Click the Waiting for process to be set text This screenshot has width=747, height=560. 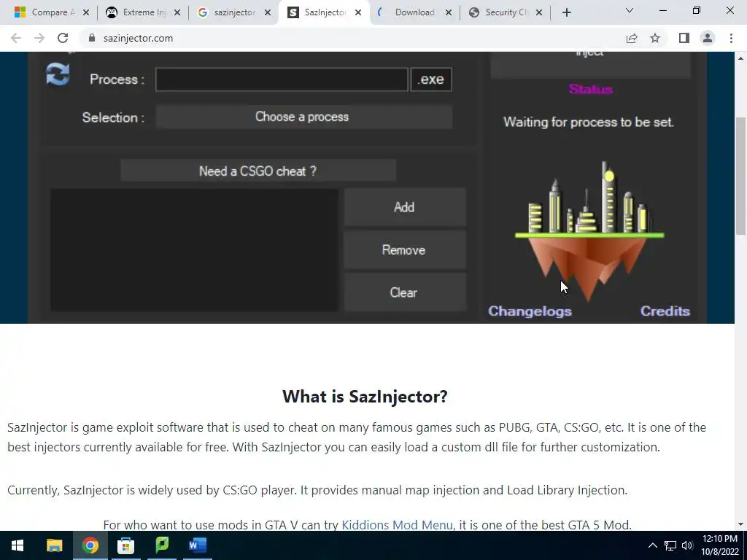[x=589, y=122]
